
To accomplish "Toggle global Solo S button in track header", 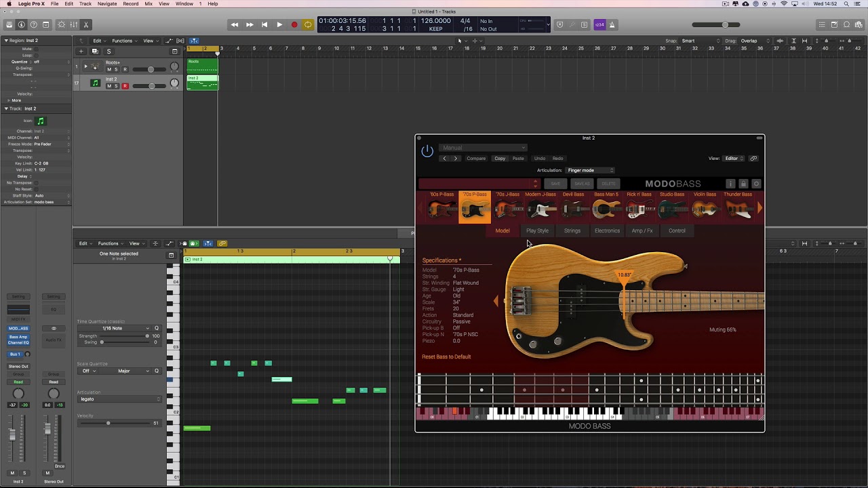I will pos(108,52).
